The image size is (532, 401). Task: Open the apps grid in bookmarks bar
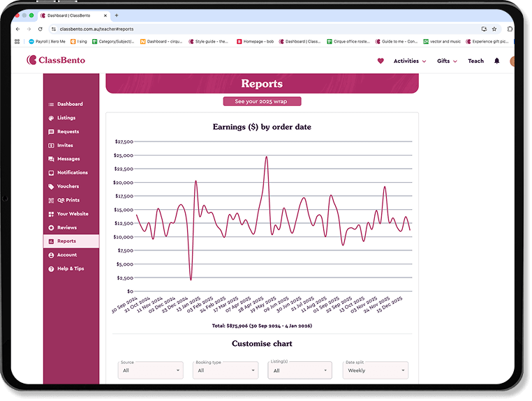pos(17,41)
